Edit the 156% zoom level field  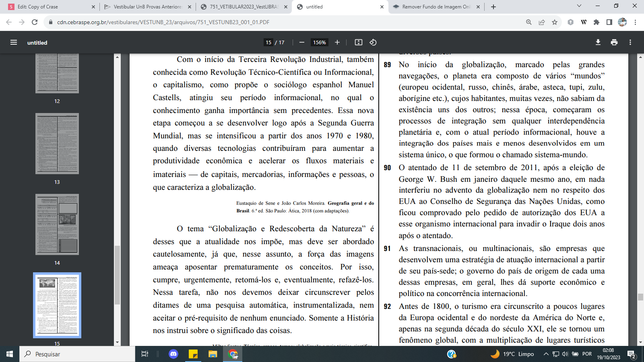point(320,42)
